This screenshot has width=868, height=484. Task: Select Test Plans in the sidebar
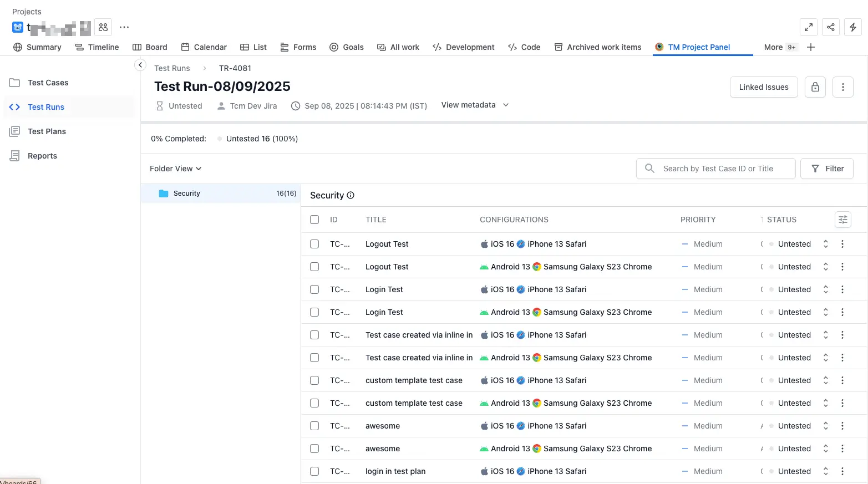point(45,131)
